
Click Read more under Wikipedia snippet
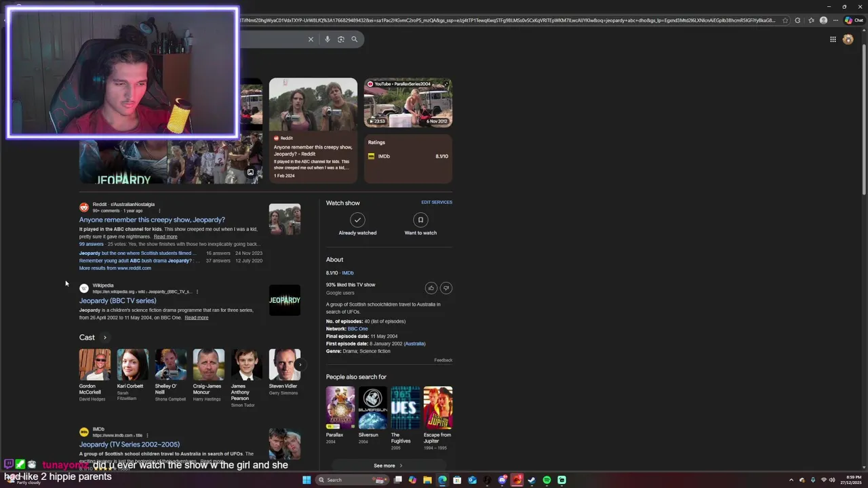(x=197, y=317)
